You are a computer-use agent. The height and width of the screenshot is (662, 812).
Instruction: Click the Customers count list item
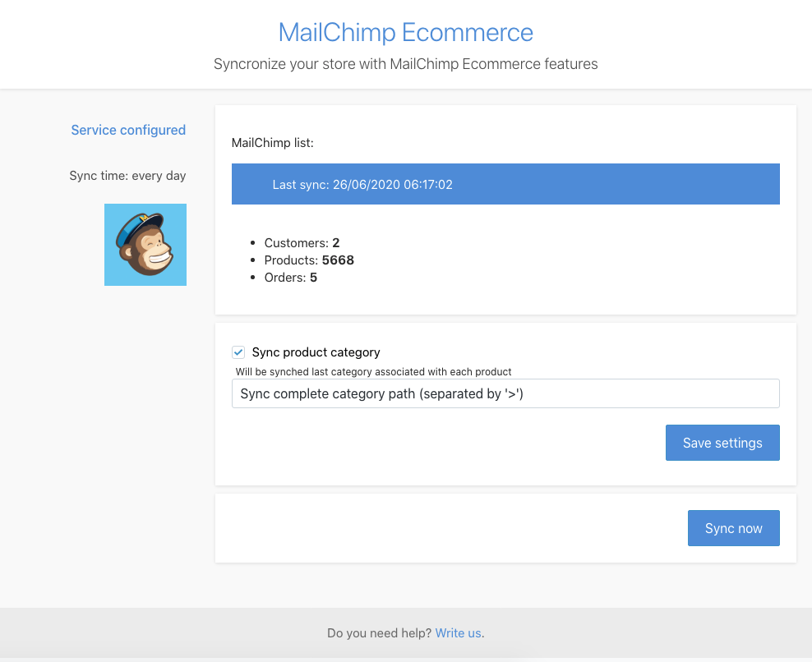point(302,243)
